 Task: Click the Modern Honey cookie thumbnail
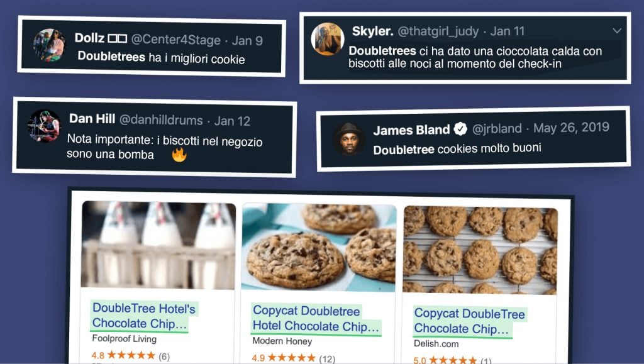[318, 247]
